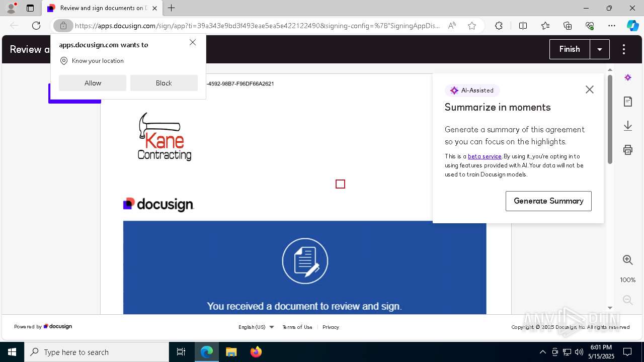Open Edge Settings and more ellipsis
This screenshot has width=644, height=362.
point(612,26)
